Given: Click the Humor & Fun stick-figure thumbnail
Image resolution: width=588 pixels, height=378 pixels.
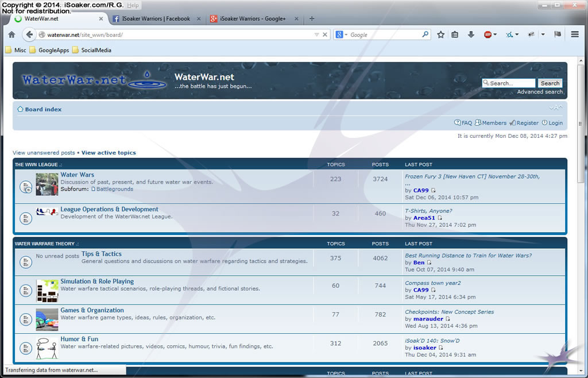Looking at the screenshot, I should click(x=47, y=348).
